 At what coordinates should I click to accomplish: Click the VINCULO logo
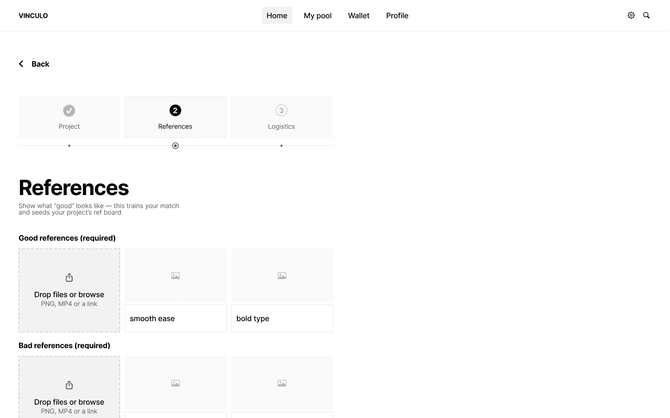(33, 15)
